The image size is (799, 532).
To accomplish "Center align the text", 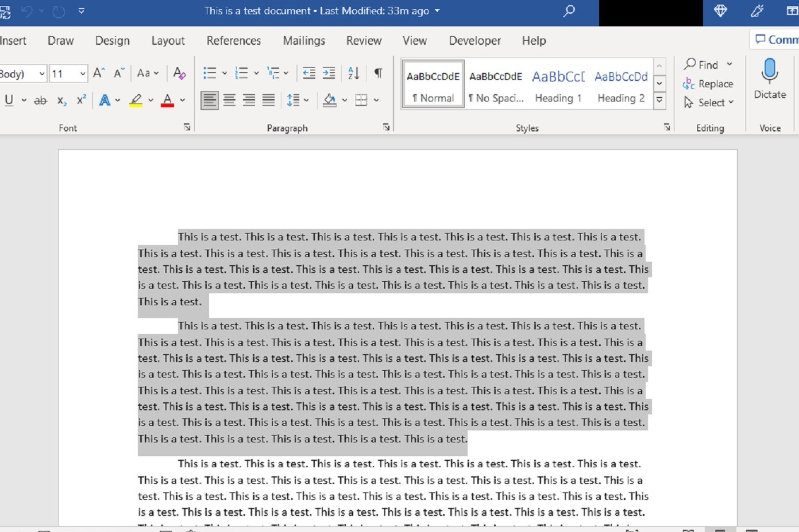I will [229, 100].
